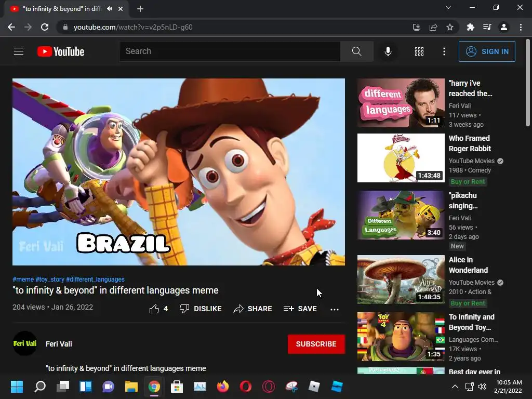The height and width of the screenshot is (399, 532).
Task: Open the Opera browser taskbar icon
Action: pos(245,387)
